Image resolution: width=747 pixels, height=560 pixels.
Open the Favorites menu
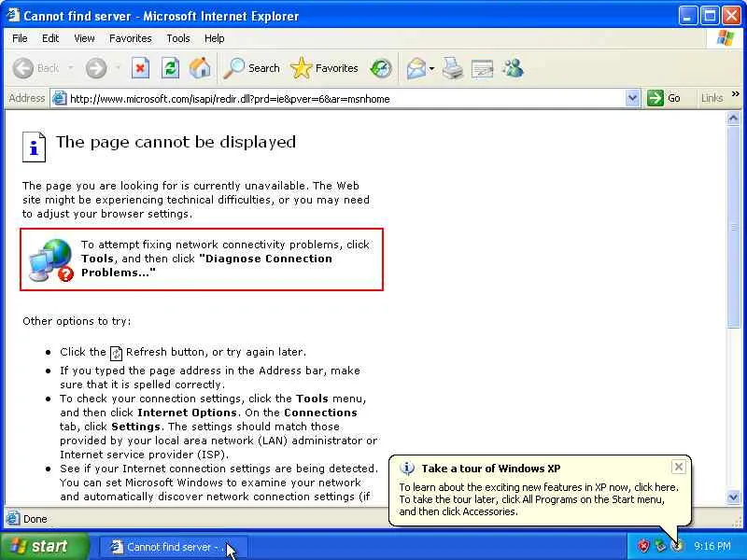130,38
